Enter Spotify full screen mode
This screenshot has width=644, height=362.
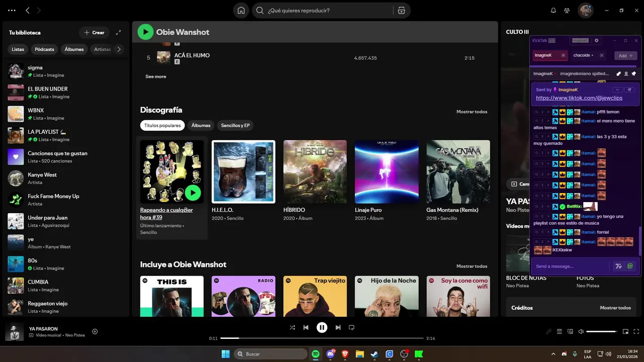pyautogui.click(x=636, y=332)
